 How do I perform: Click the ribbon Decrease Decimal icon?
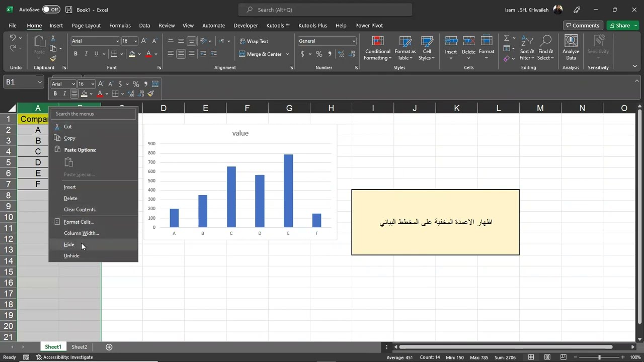point(352,54)
